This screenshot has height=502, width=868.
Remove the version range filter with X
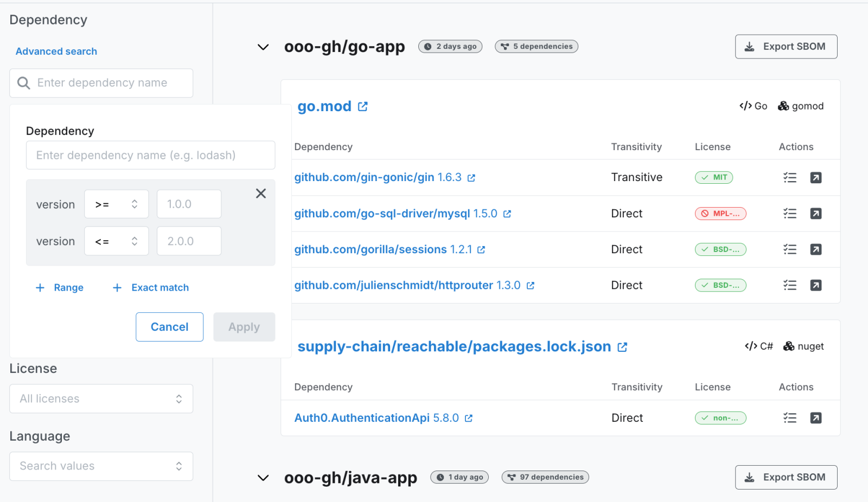(x=261, y=194)
